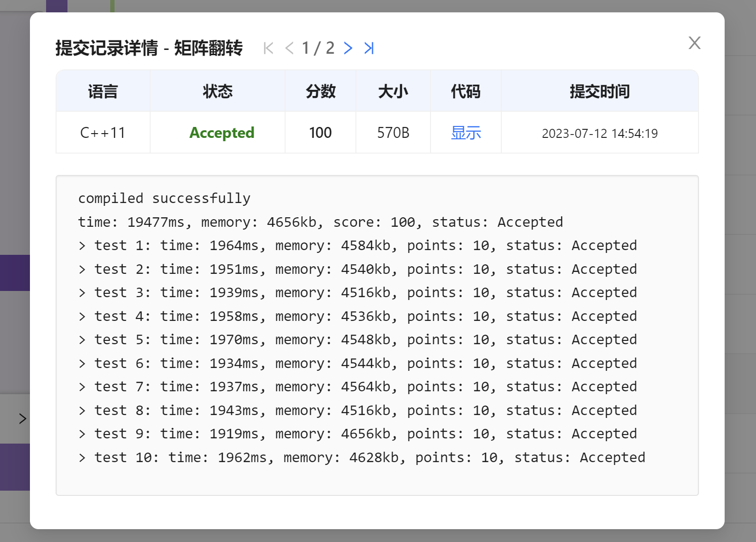Click the 分数 column header
This screenshot has height=542, width=756.
point(320,91)
